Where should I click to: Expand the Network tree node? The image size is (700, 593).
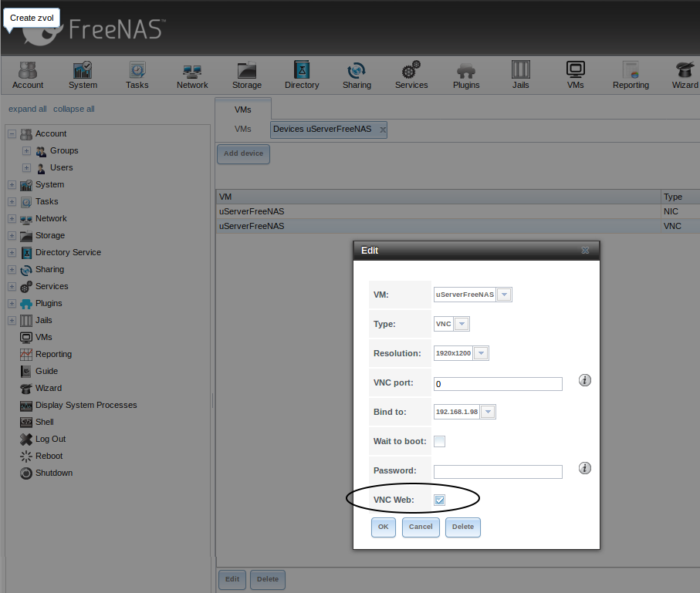pos(12,219)
